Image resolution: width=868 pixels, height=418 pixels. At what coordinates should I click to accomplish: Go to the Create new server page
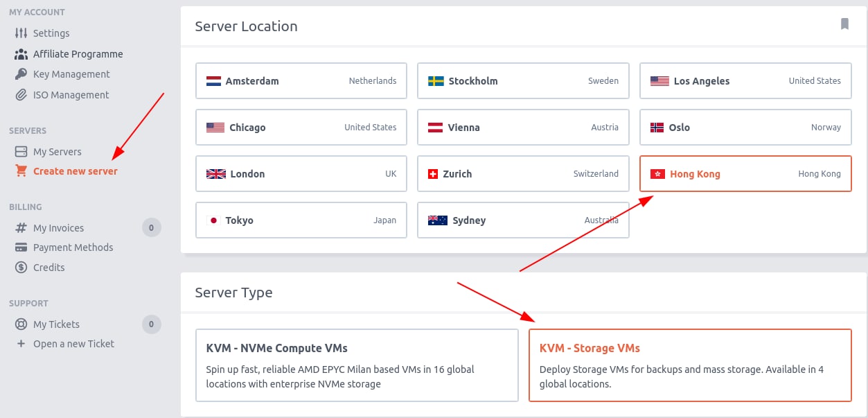[x=75, y=171]
